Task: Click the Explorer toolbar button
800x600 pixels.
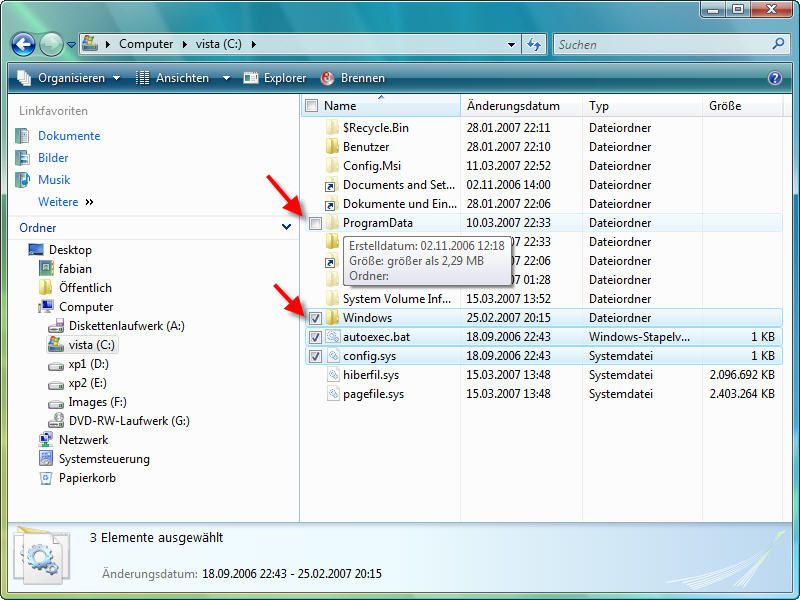Action: tap(276, 78)
